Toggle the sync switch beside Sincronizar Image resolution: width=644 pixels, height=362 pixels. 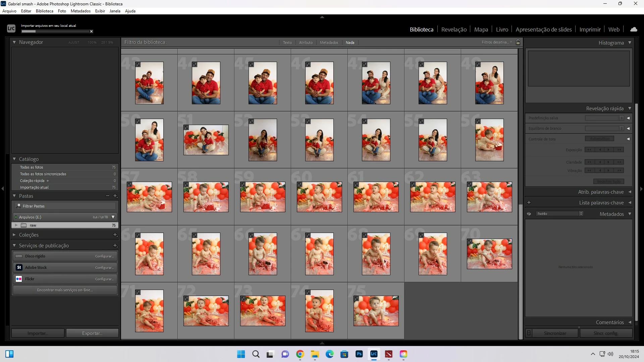click(529, 333)
